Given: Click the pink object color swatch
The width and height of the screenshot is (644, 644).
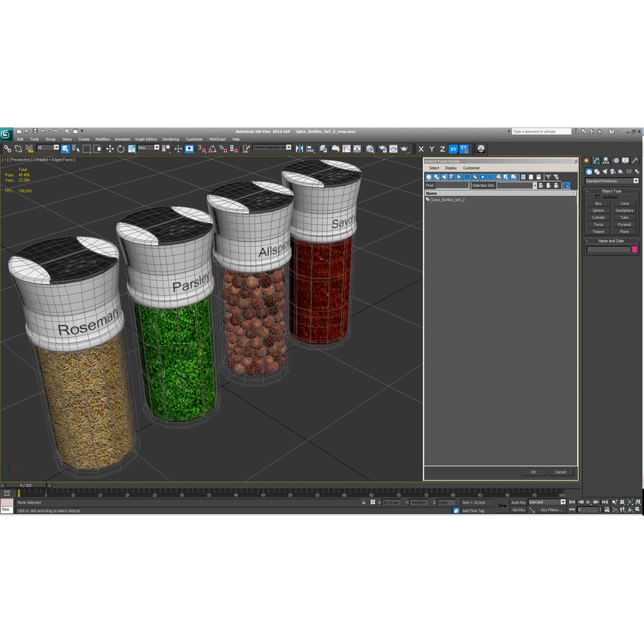Looking at the screenshot, I should 634,249.
